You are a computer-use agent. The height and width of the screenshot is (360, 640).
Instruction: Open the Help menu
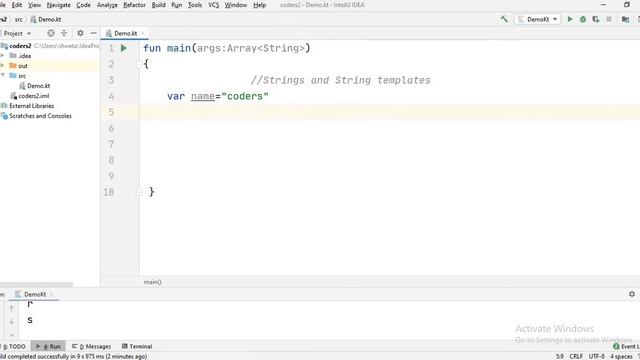(259, 5)
